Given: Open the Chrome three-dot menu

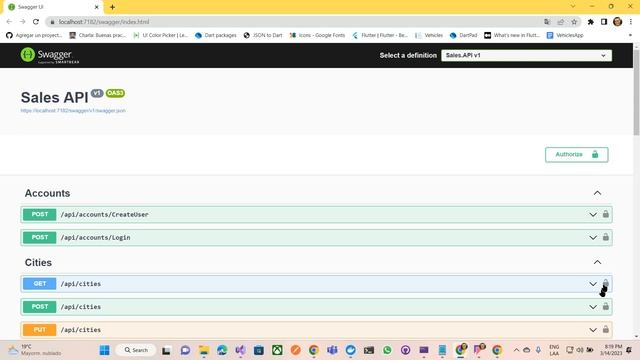Looking at the screenshot, I should coord(631,22).
